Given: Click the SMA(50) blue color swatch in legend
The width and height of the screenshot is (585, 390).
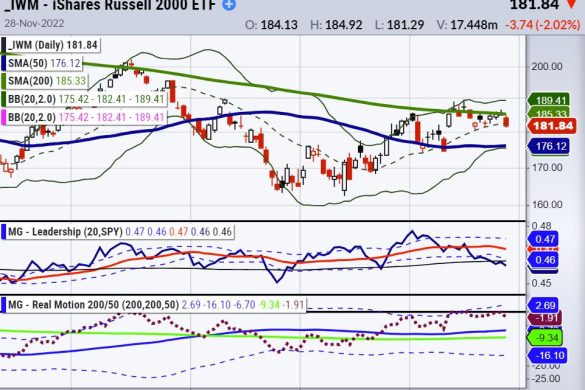Looking at the screenshot, I should (x=3, y=63).
